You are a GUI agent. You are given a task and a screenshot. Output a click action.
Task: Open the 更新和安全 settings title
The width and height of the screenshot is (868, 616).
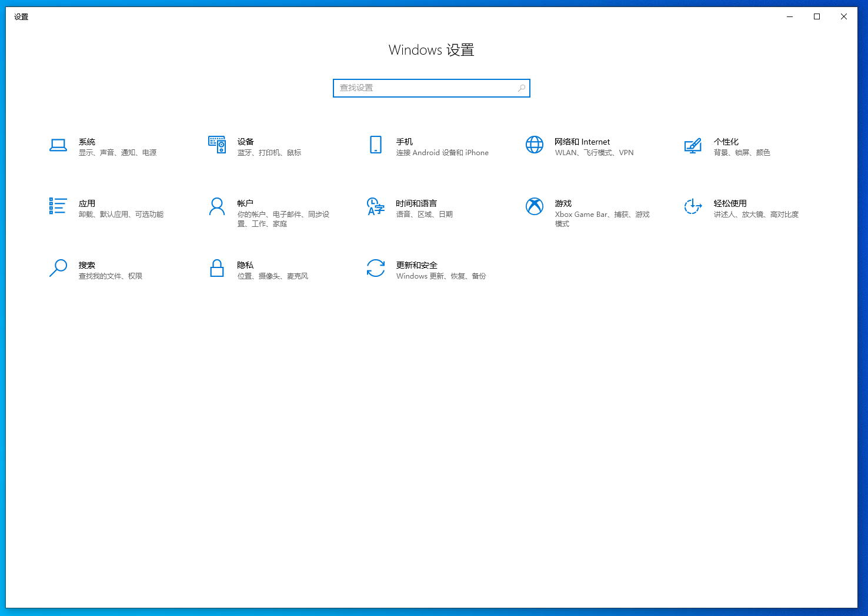[x=417, y=265]
